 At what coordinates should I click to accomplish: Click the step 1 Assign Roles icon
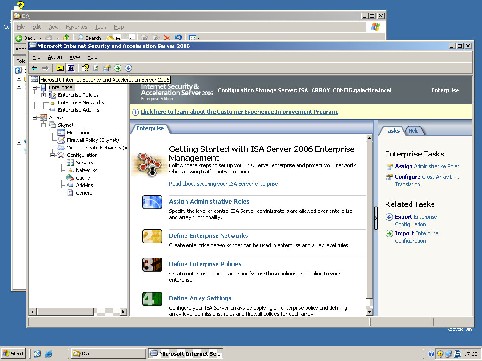[x=152, y=202]
